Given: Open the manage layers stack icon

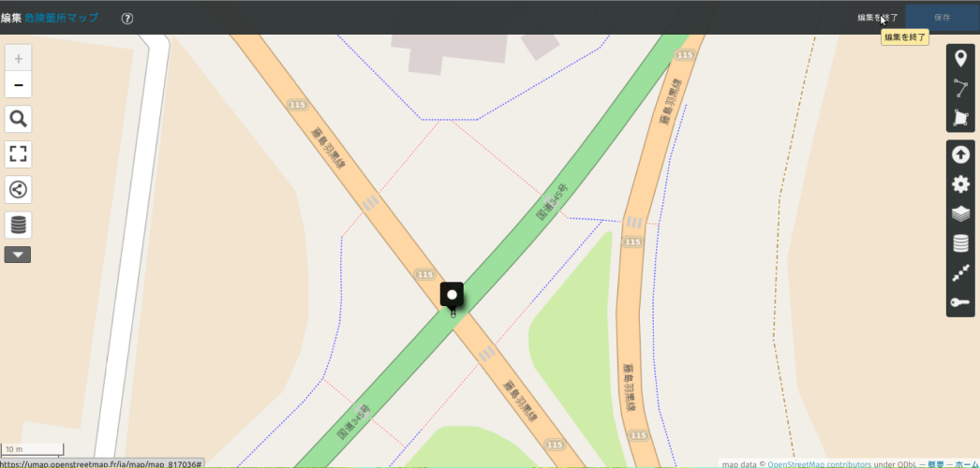Looking at the screenshot, I should pyautogui.click(x=960, y=213).
